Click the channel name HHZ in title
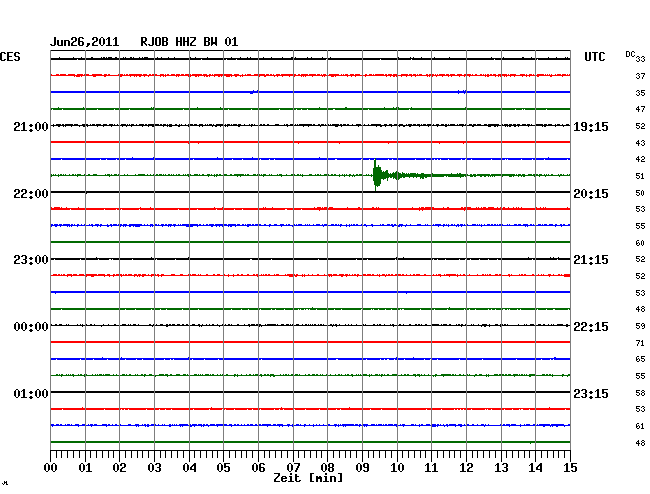Image resolution: width=650 pixels, height=494 pixels. 186,42
